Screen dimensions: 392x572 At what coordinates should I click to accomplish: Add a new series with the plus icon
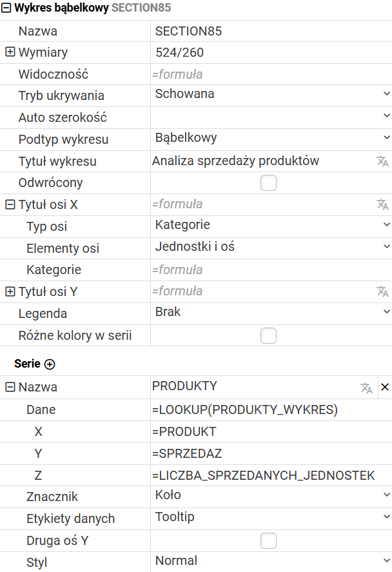tap(50, 364)
